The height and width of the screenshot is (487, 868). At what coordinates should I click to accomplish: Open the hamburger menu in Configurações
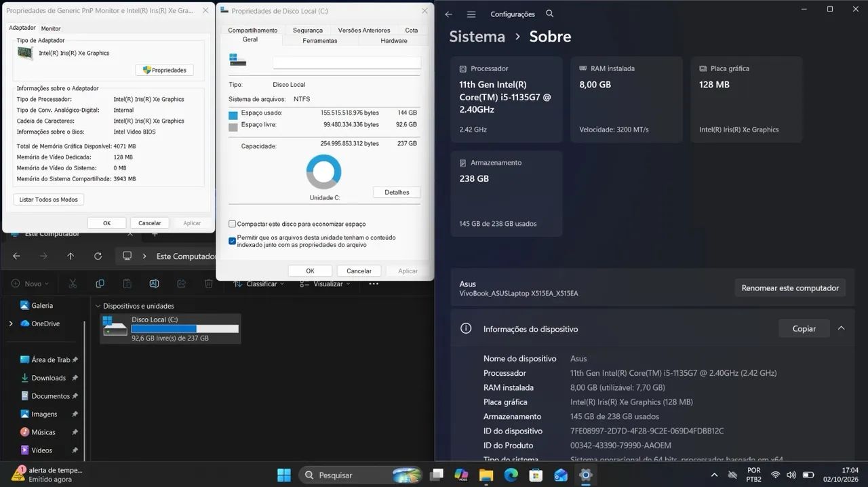tap(471, 14)
